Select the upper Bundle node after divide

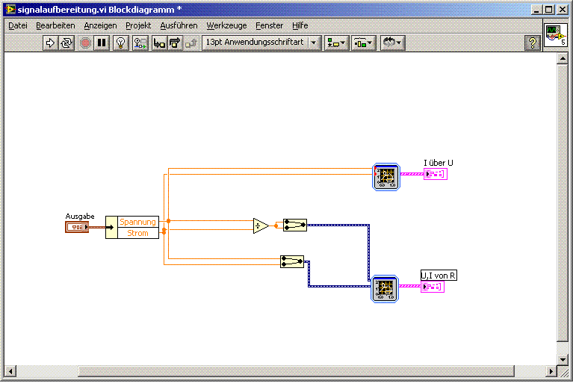click(295, 225)
